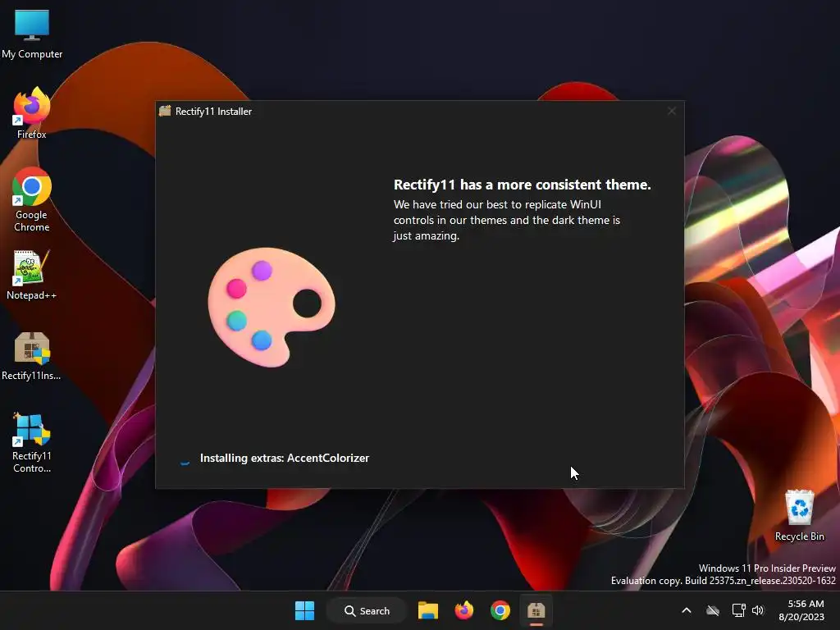Open the clock showing 5:56 AM

pyautogui.click(x=801, y=610)
